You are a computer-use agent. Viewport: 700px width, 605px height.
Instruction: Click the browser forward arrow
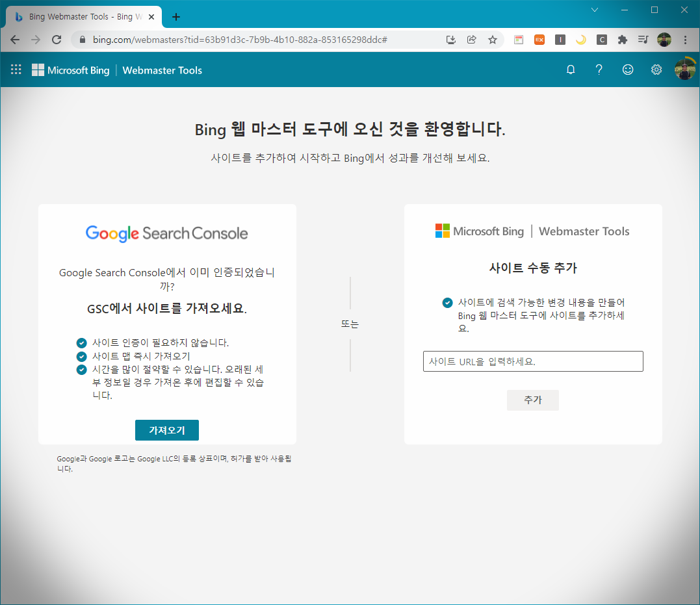coord(36,40)
